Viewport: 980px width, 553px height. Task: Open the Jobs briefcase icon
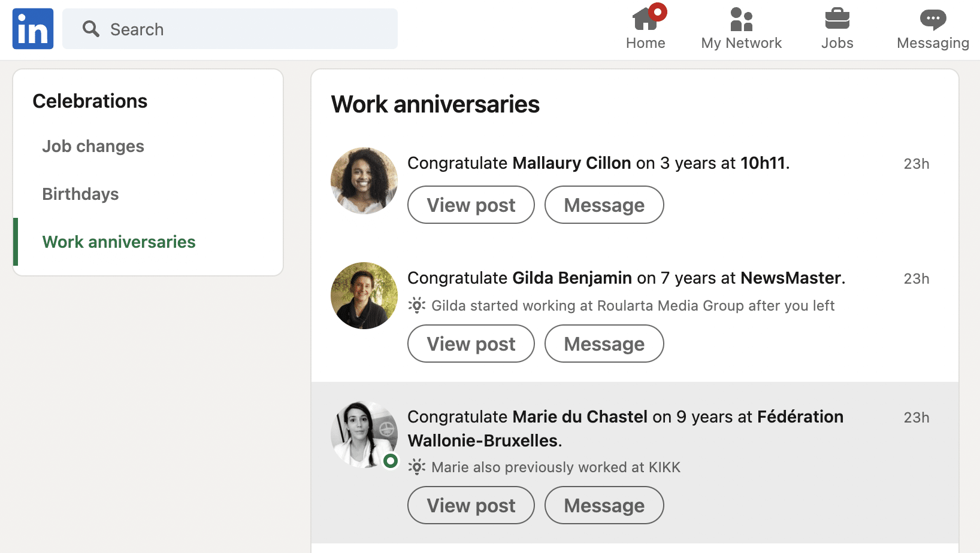click(x=837, y=19)
